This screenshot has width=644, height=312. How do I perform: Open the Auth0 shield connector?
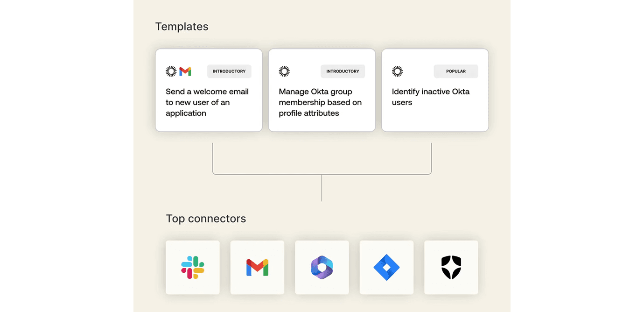click(451, 267)
